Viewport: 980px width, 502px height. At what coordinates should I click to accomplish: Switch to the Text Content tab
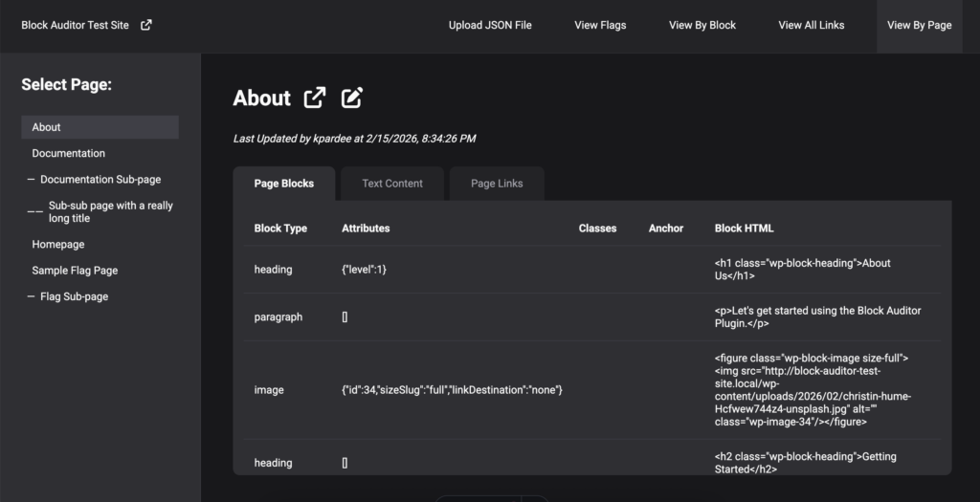point(392,184)
